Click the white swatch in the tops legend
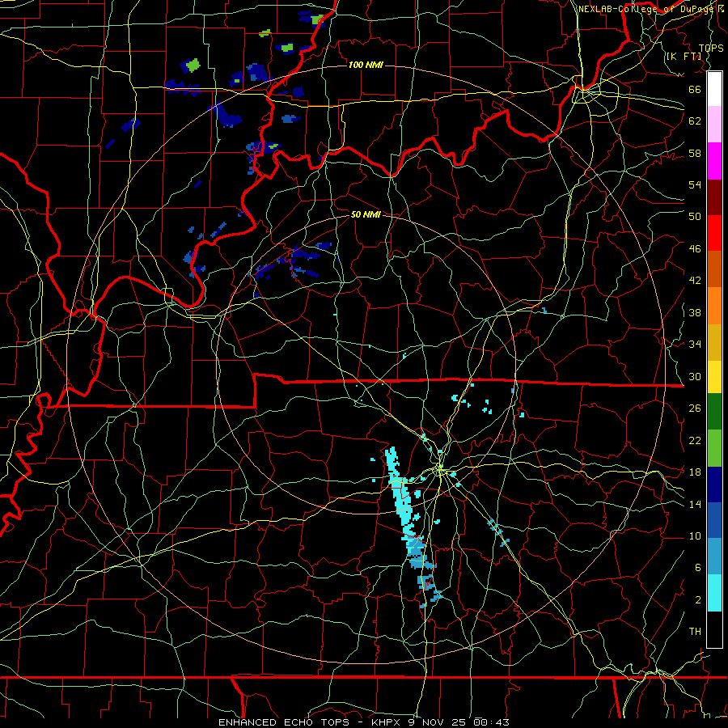Screen dimensions: 728x728 (x=714, y=89)
